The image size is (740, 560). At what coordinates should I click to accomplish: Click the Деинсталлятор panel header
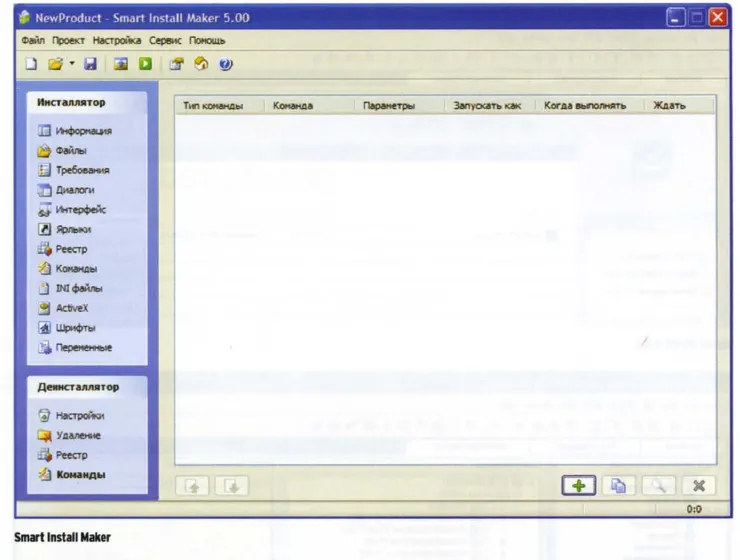(87, 387)
